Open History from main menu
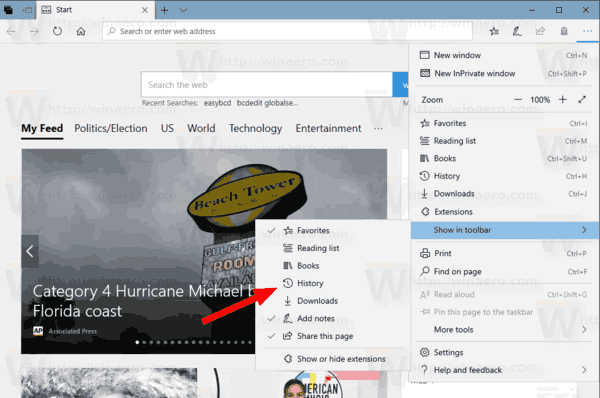Viewport: 600px width, 398px height. [x=503, y=176]
